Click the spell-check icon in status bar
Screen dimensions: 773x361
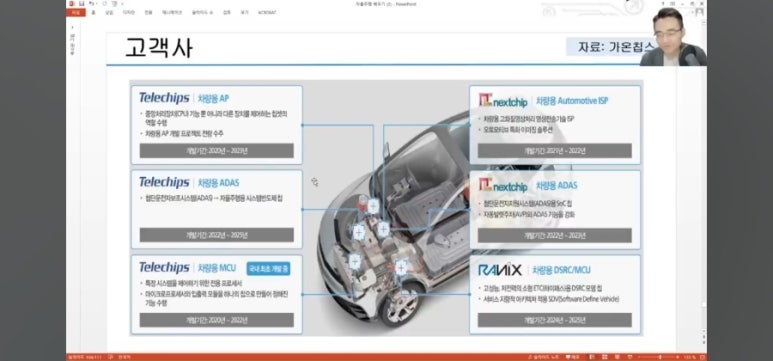pyautogui.click(x=110, y=357)
